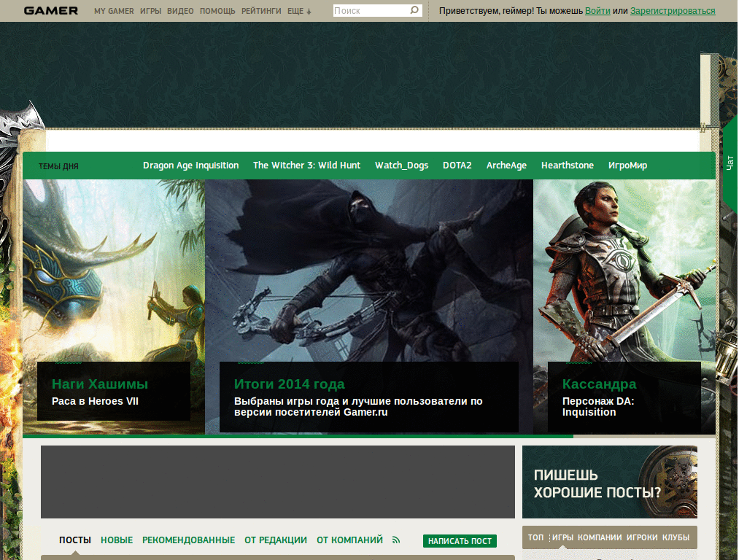The width and height of the screenshot is (747, 560).
Task: Open the Чат side tab
Action: point(729,163)
